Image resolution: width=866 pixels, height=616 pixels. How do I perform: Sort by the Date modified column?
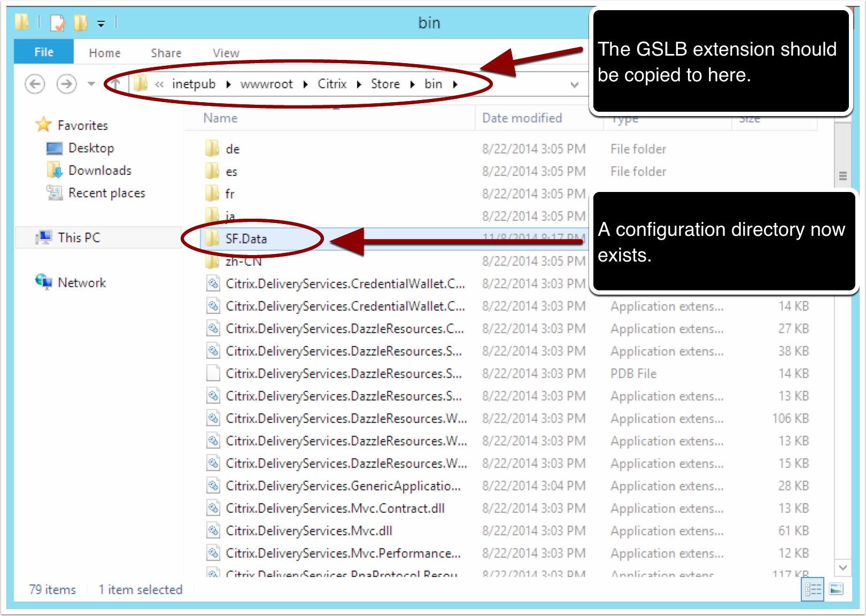click(x=522, y=118)
